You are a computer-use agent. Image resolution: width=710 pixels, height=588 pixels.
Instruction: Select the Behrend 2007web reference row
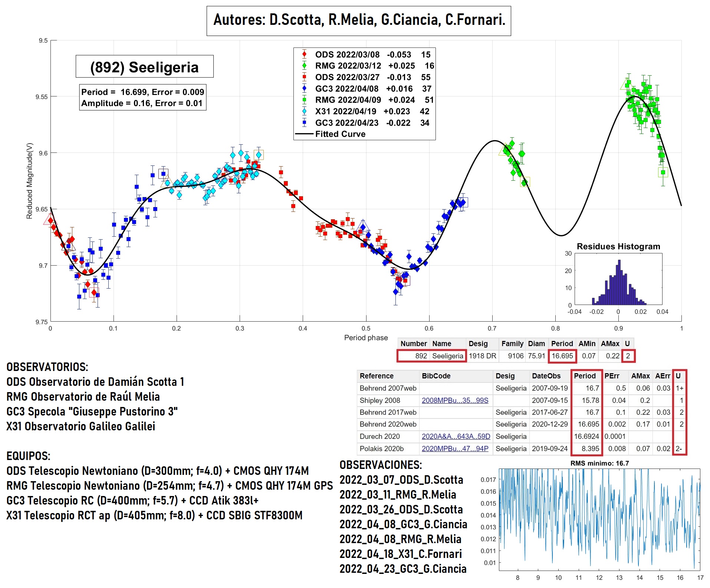click(x=522, y=388)
